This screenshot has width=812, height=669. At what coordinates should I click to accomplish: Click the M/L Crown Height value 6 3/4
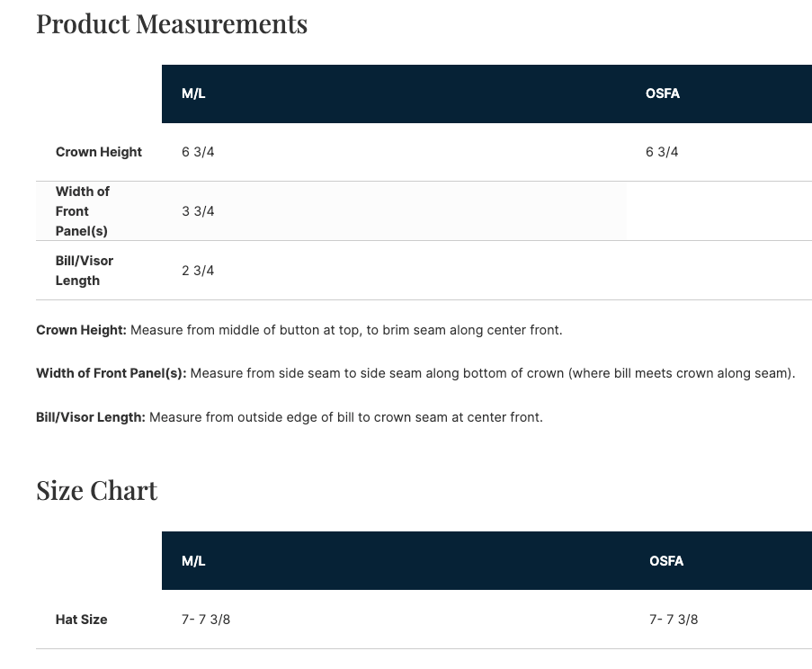[198, 152]
